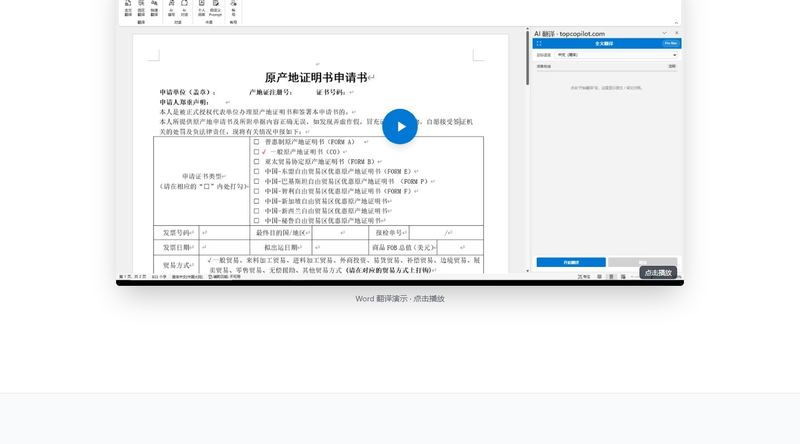Click the Pro Max badge in panel header
This screenshot has width=800, height=444.
[x=670, y=43]
